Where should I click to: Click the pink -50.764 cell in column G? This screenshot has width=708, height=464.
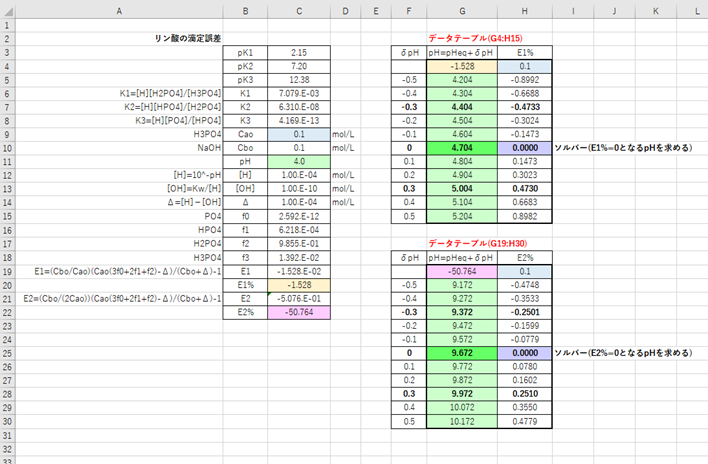tap(462, 271)
